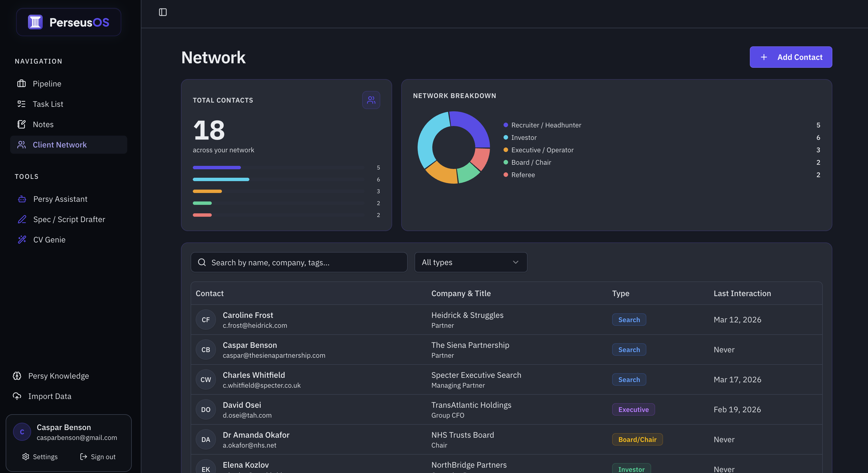Open Spec / Script Drafter tool

(x=69, y=220)
